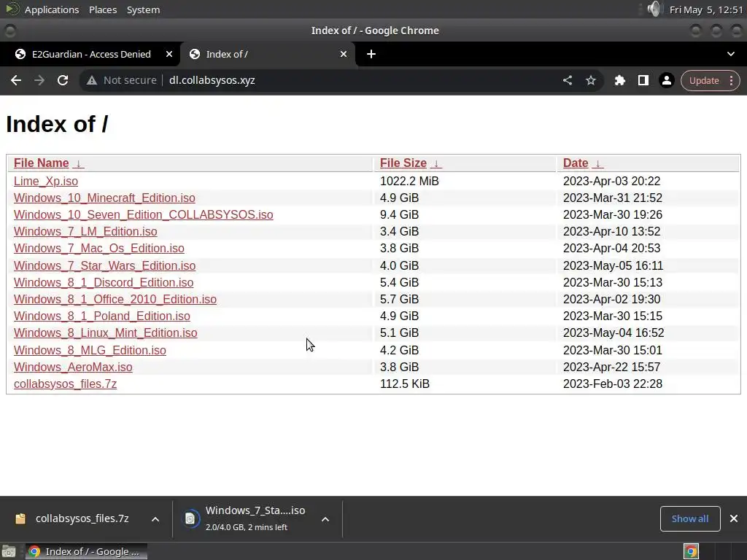Viewport: 747px width, 560px height.
Task: Click the Index of / page heading
Action: [57, 124]
